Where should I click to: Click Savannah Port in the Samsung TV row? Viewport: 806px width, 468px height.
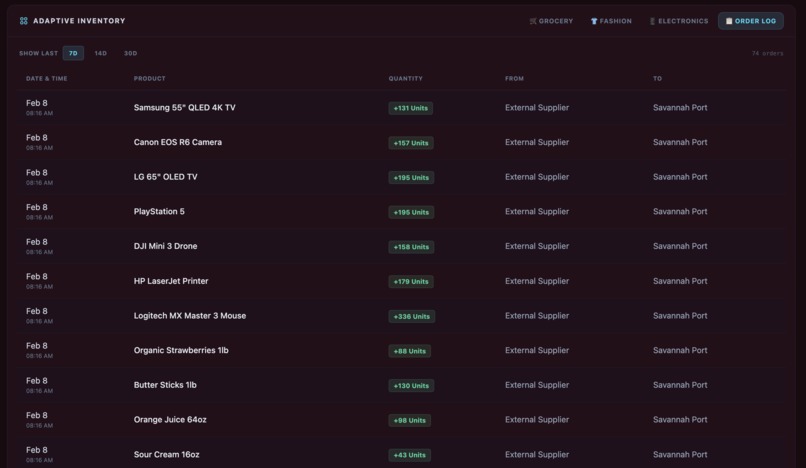[680, 107]
